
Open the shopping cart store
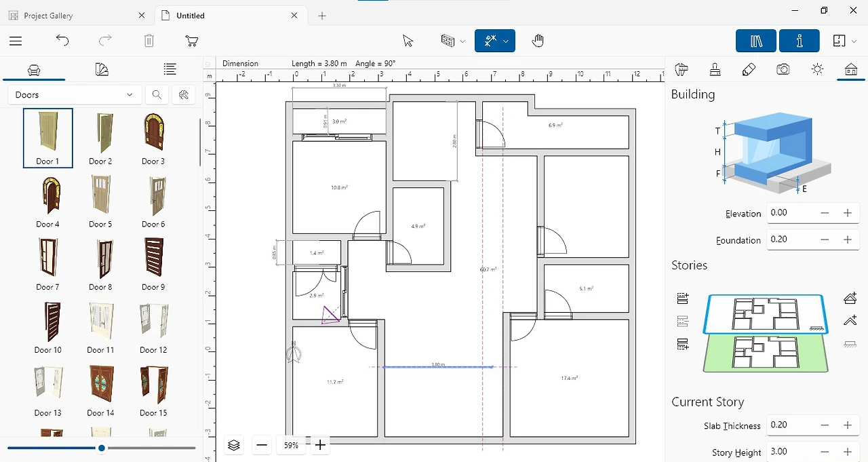(x=192, y=41)
